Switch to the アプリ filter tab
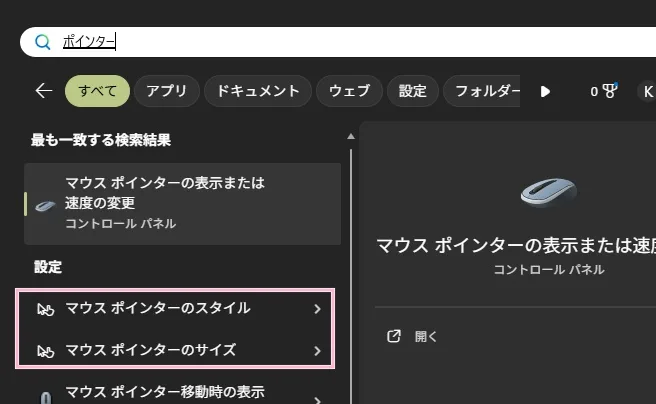The width and height of the screenshot is (656, 404). (167, 91)
